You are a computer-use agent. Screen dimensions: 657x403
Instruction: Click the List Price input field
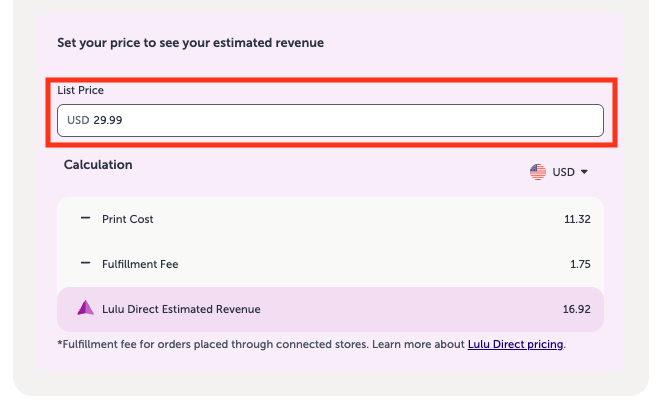tap(330, 121)
